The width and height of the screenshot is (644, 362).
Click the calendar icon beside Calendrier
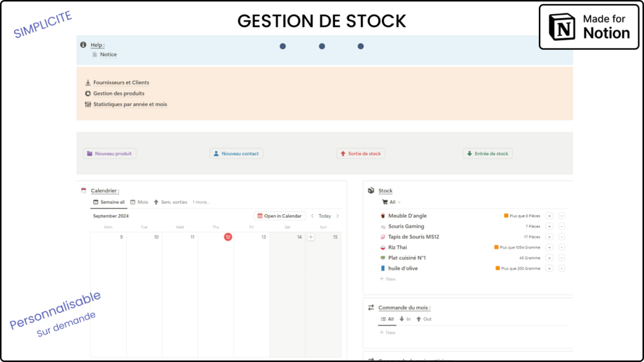click(84, 190)
